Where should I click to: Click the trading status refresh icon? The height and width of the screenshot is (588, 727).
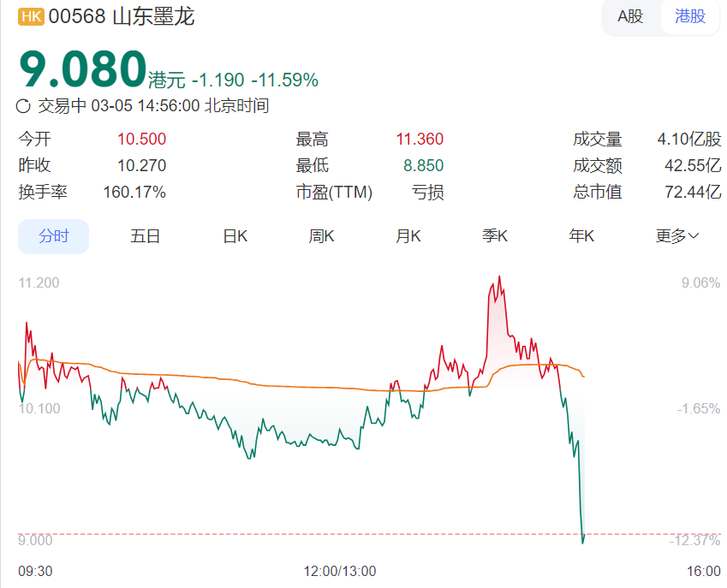point(24,106)
